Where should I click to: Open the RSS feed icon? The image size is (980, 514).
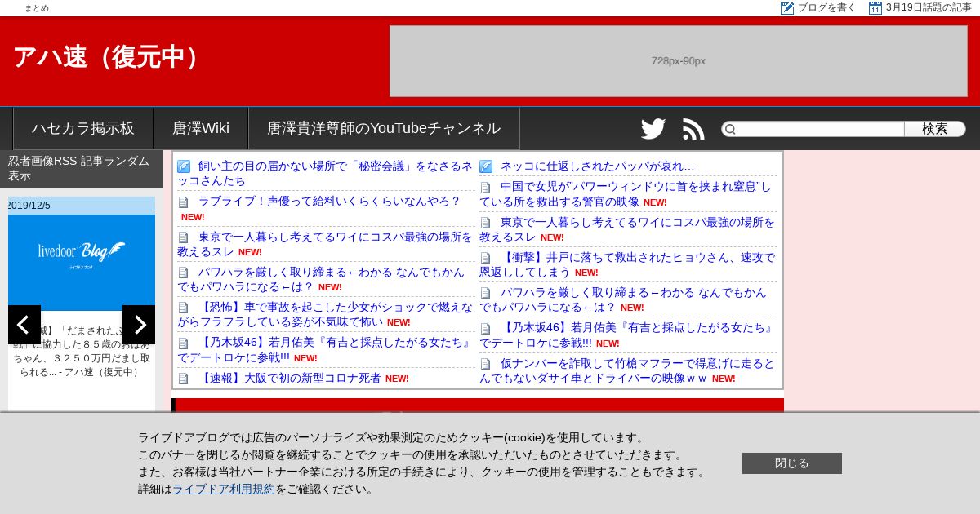click(x=693, y=129)
